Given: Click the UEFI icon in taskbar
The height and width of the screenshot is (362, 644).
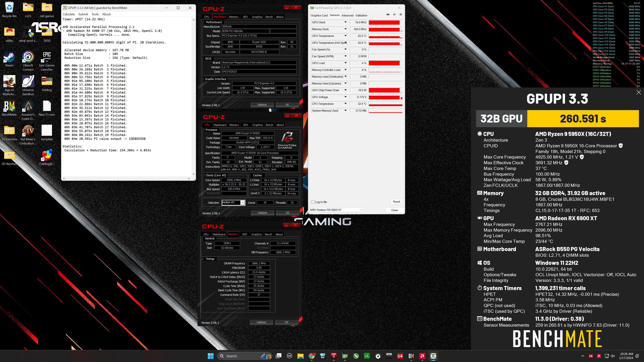Looking at the screenshot, I should coord(289,356).
